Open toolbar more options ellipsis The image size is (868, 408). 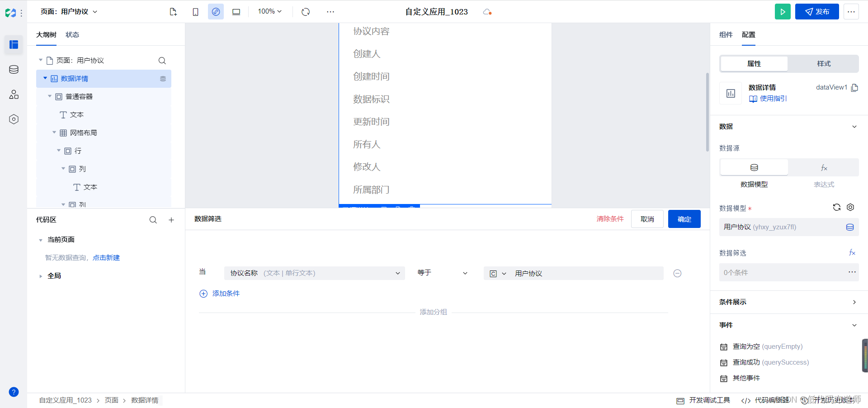330,12
